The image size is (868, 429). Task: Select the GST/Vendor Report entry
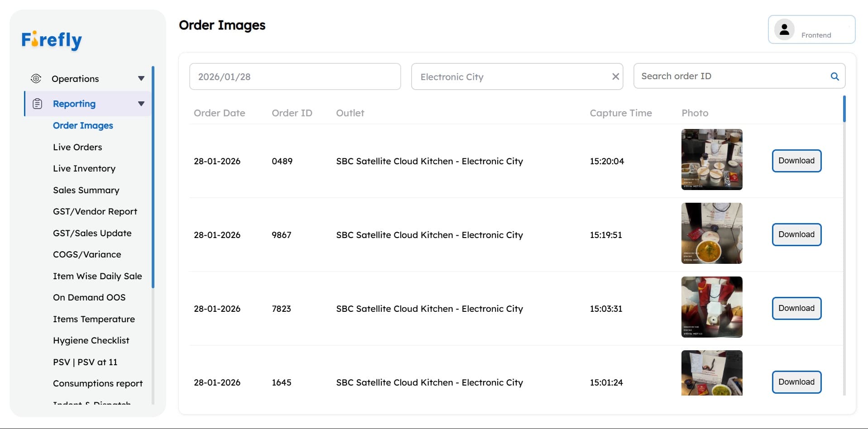click(95, 211)
